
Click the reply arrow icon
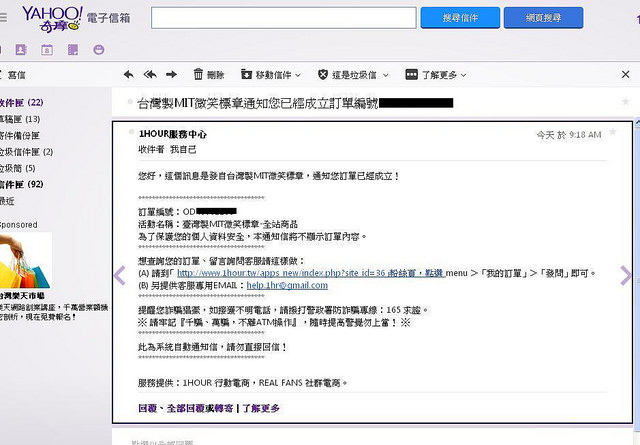pyautogui.click(x=129, y=74)
